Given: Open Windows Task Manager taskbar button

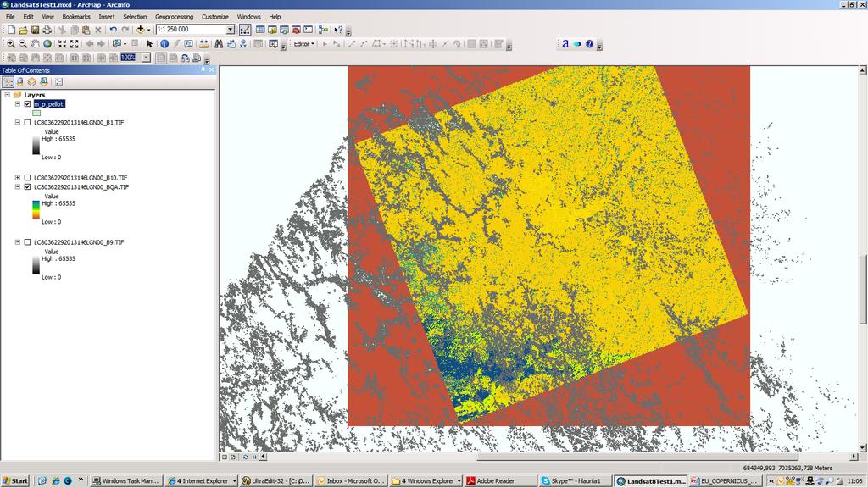Looking at the screenshot, I should pyautogui.click(x=126, y=481).
